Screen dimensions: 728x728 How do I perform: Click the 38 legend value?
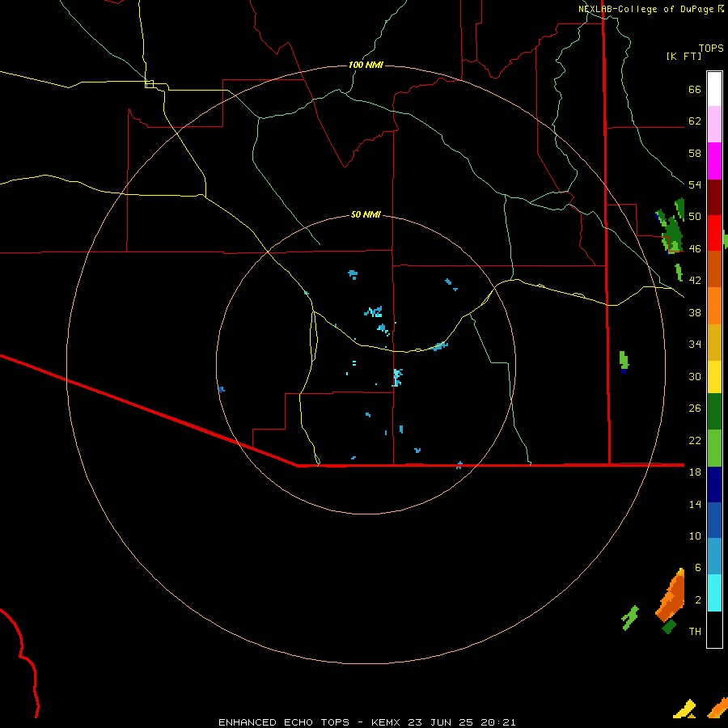click(x=695, y=313)
